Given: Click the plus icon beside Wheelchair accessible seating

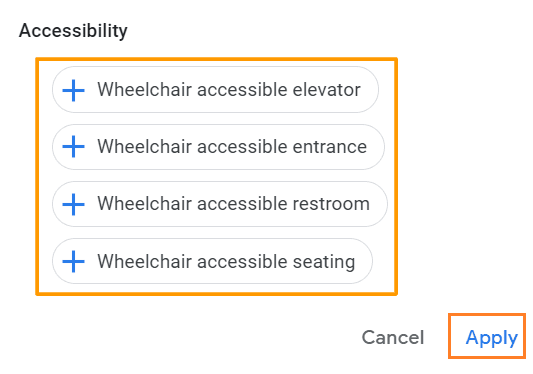Looking at the screenshot, I should (73, 261).
